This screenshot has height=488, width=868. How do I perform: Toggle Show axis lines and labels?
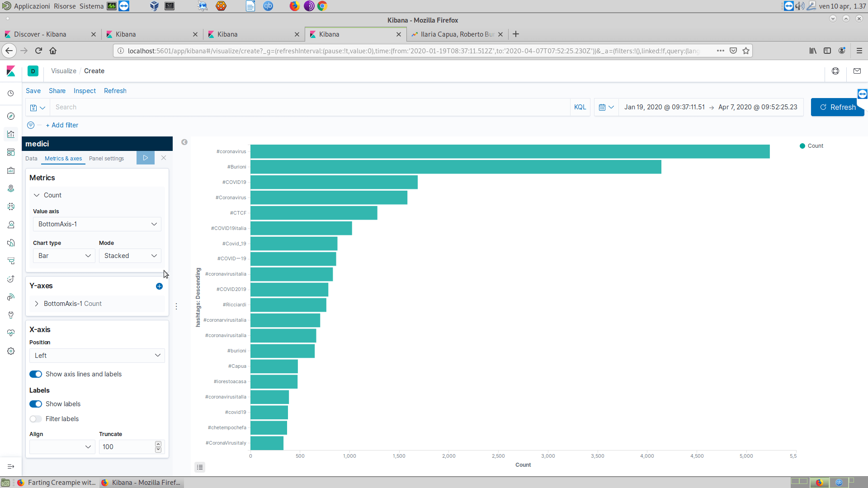point(36,374)
